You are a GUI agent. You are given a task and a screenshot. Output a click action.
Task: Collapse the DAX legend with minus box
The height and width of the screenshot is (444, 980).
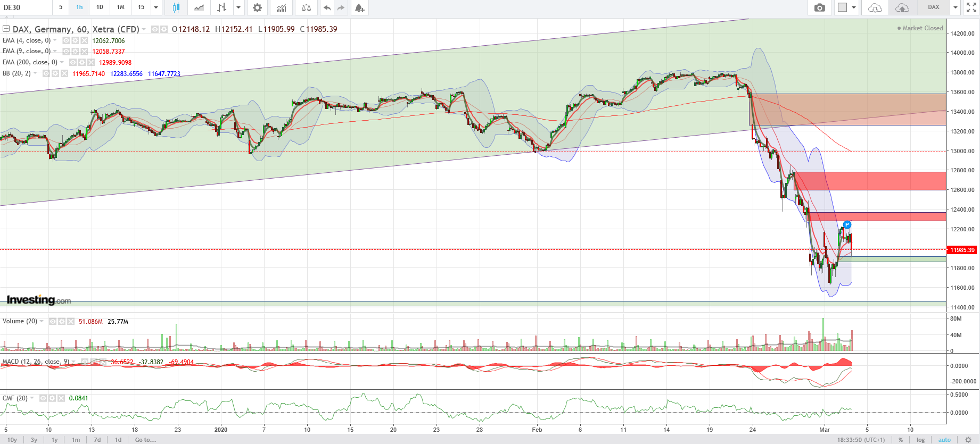pyautogui.click(x=6, y=29)
